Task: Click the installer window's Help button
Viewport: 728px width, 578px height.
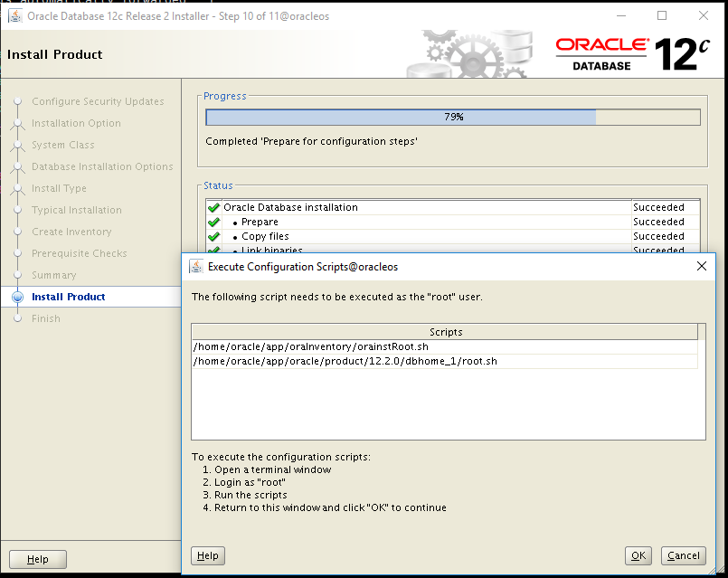Action: pyautogui.click(x=38, y=559)
